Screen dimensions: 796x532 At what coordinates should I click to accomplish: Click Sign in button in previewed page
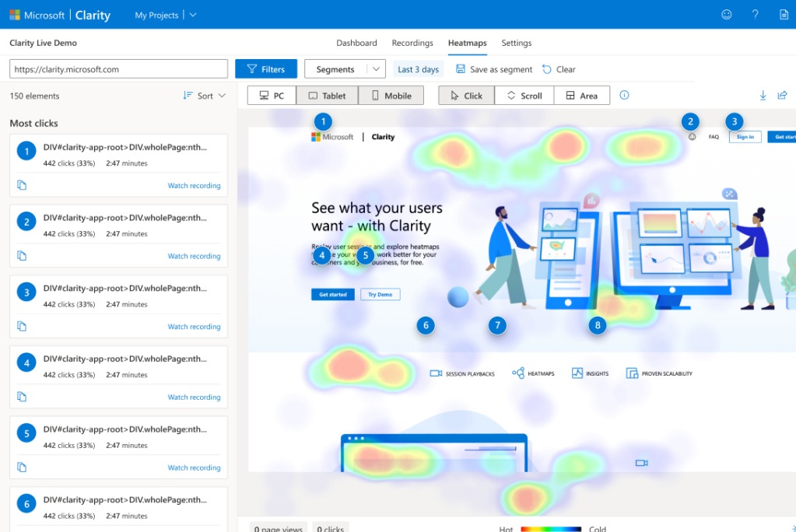coord(745,137)
